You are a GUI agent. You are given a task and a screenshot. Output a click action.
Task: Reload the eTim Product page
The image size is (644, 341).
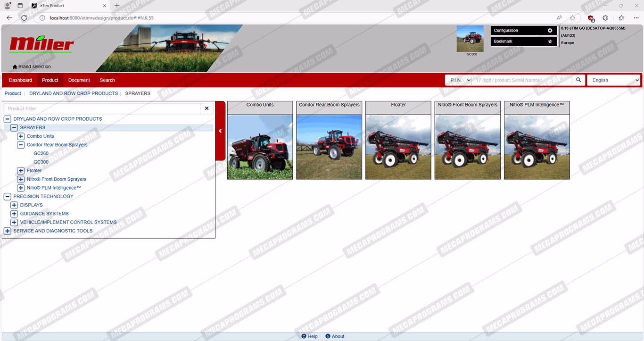(x=24, y=18)
